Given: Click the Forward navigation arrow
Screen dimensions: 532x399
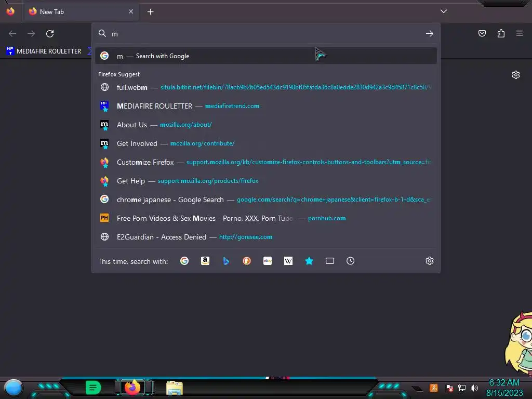Looking at the screenshot, I should click(31, 34).
